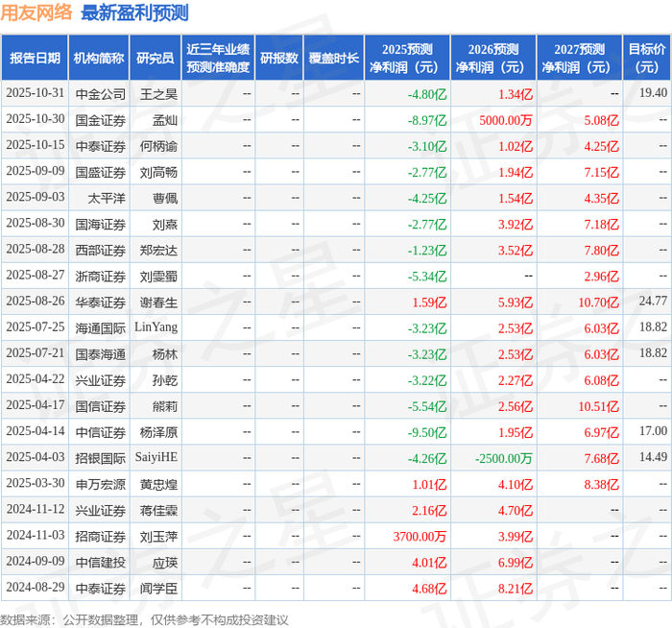Select the date 2024-08-29
The height and width of the screenshot is (628, 672).
(x=36, y=587)
